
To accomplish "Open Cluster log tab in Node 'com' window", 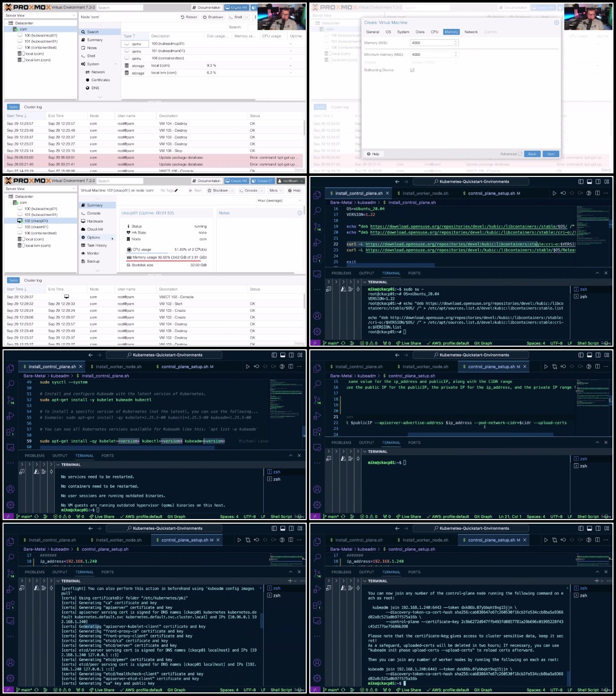I will coord(33,107).
